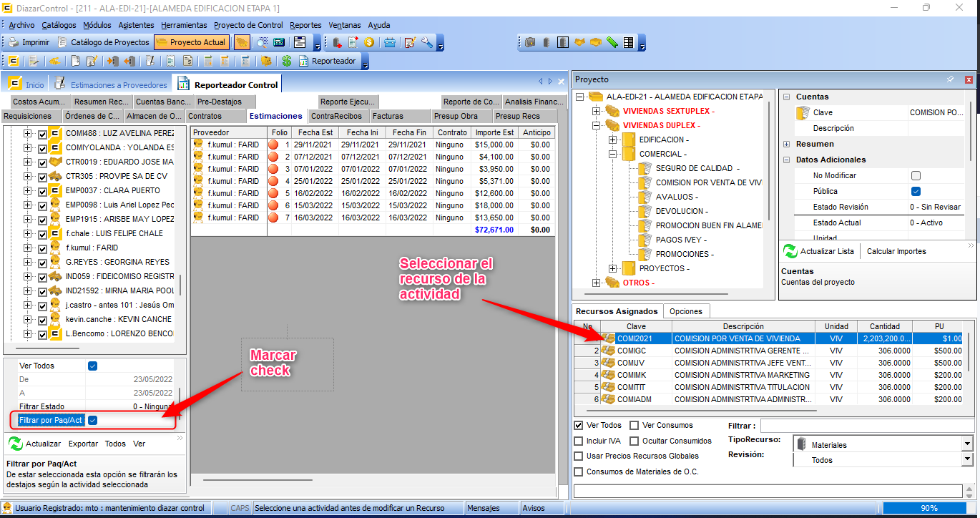Click the pin icon on Proyecto panel
The image size is (980, 518).
(x=950, y=79)
